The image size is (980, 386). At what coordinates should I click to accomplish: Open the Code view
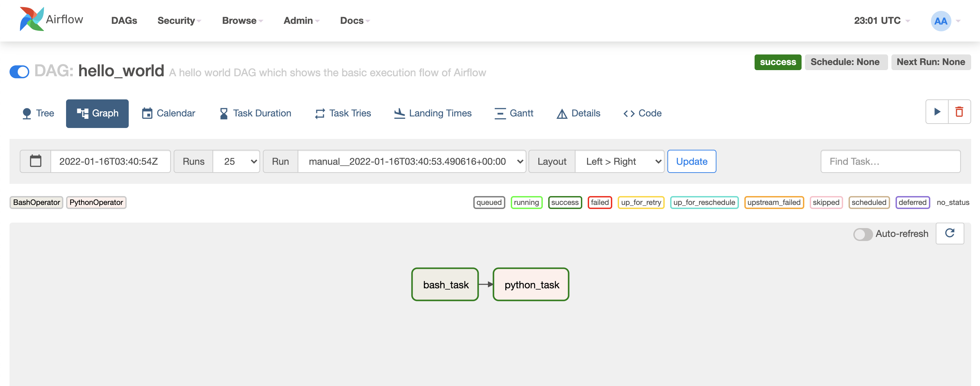click(x=642, y=113)
